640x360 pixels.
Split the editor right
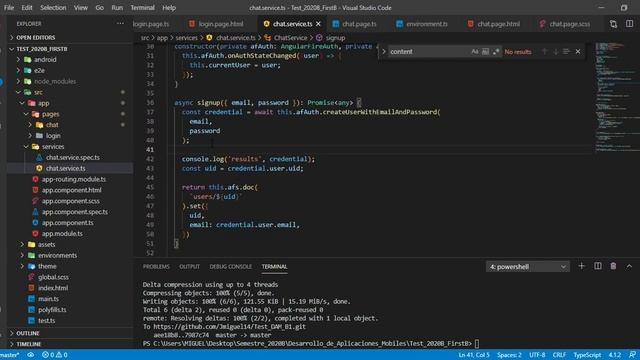click(x=629, y=24)
